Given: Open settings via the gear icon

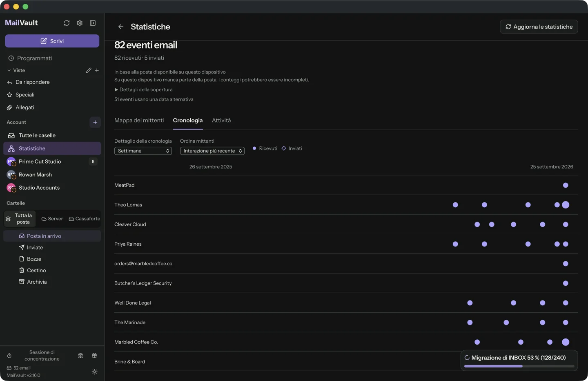Looking at the screenshot, I should tap(80, 23).
